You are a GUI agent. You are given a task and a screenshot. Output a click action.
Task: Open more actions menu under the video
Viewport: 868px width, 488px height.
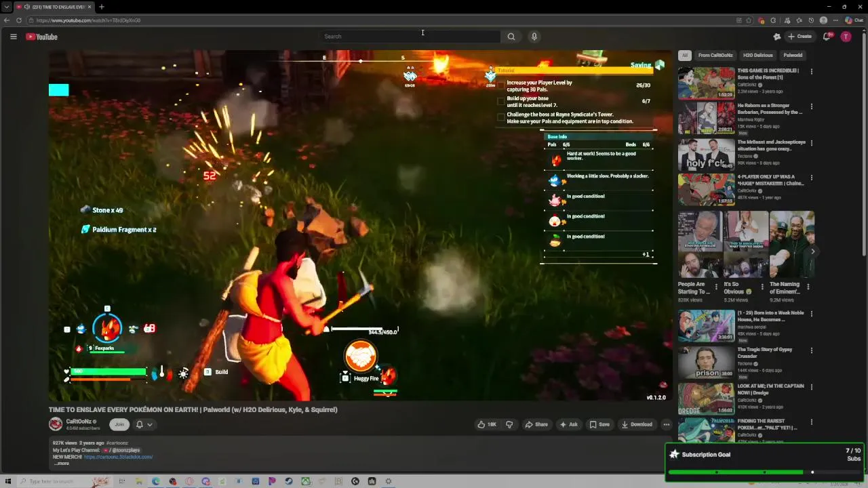coord(666,424)
